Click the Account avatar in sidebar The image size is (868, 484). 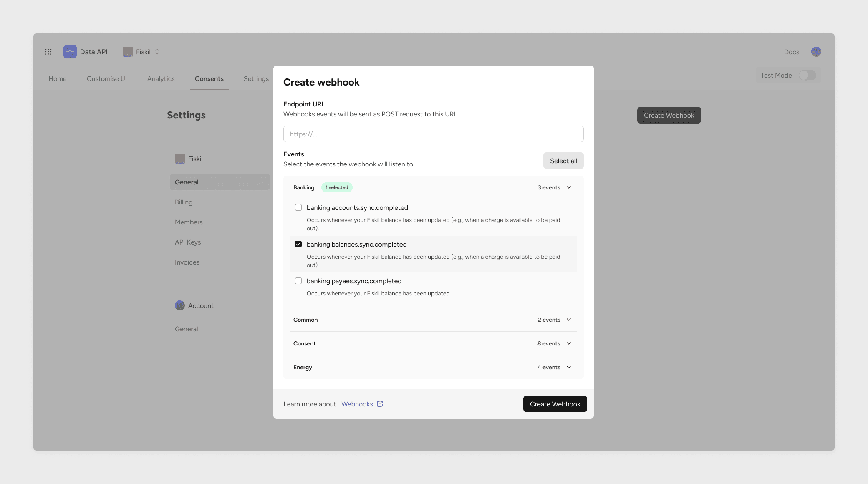(180, 305)
